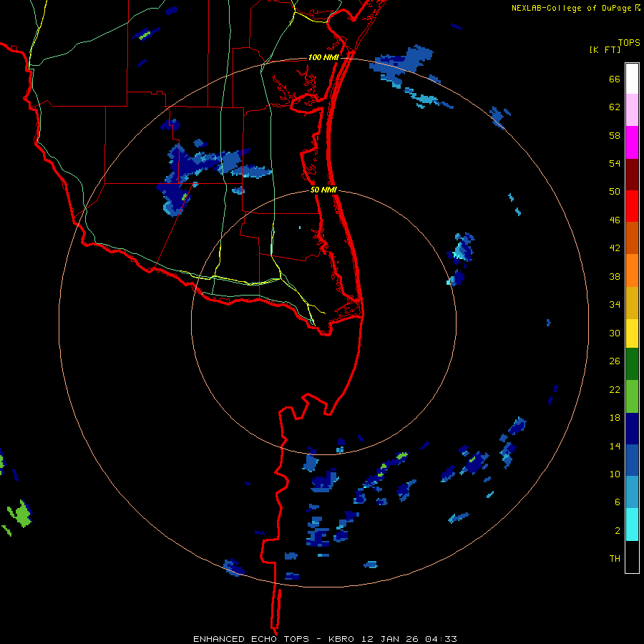
Task: Click the 14 legend label
Action: (x=615, y=446)
